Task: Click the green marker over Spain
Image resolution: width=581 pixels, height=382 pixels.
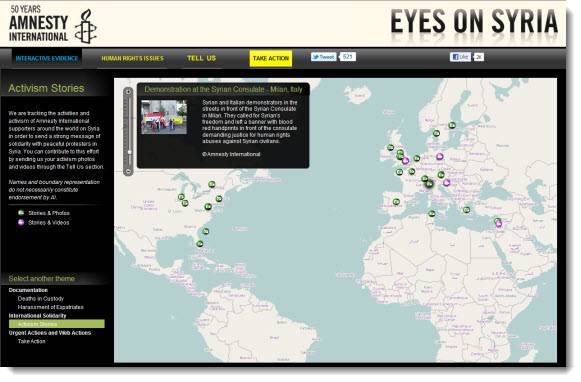Action: [396, 202]
